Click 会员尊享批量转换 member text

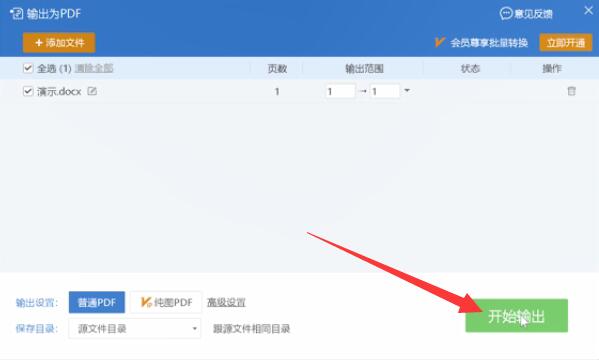[x=489, y=43]
